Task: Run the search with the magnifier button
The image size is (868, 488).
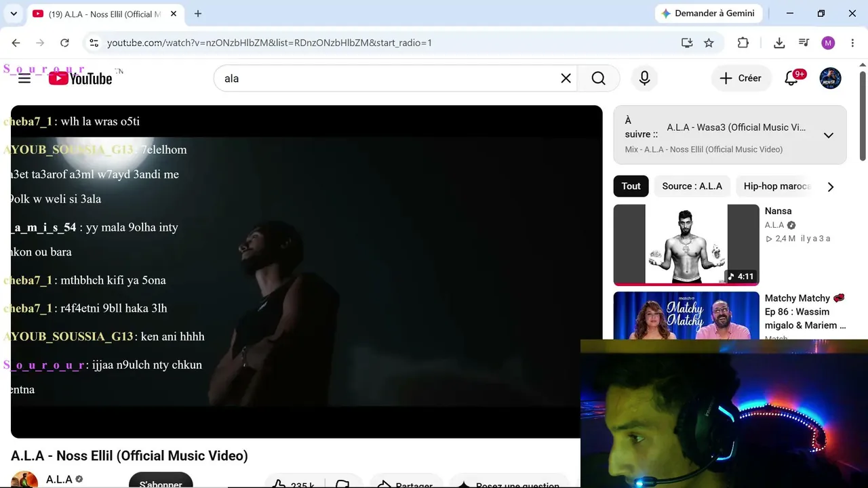Action: 598,79
